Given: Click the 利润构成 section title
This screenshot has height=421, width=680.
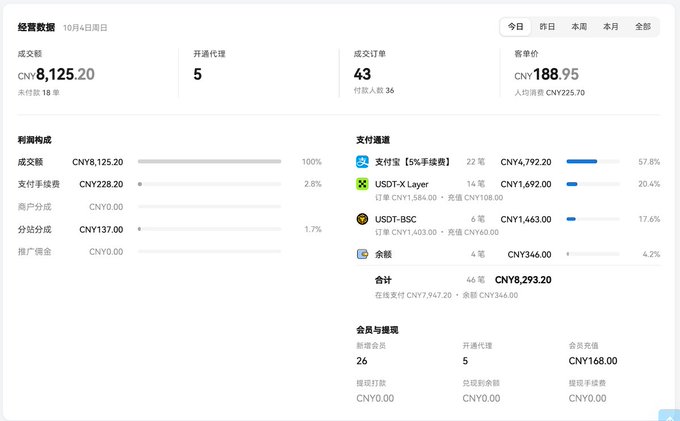Looking at the screenshot, I should [35, 140].
